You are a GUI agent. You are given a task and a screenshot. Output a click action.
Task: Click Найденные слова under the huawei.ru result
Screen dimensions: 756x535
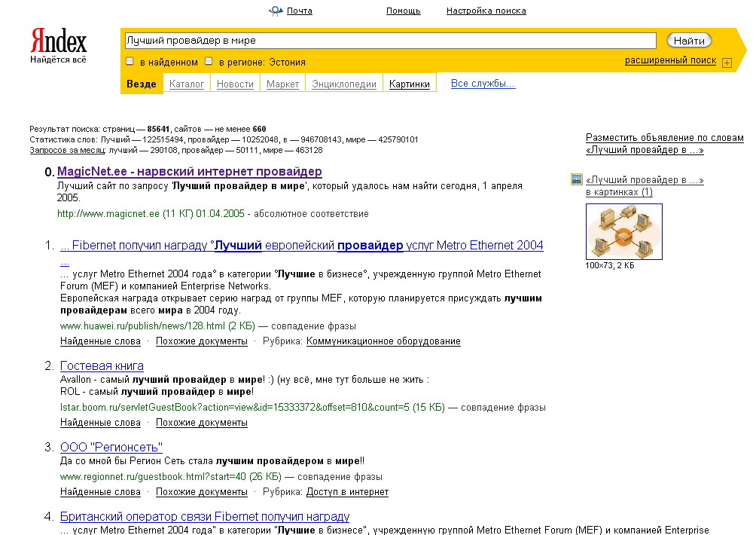(100, 341)
